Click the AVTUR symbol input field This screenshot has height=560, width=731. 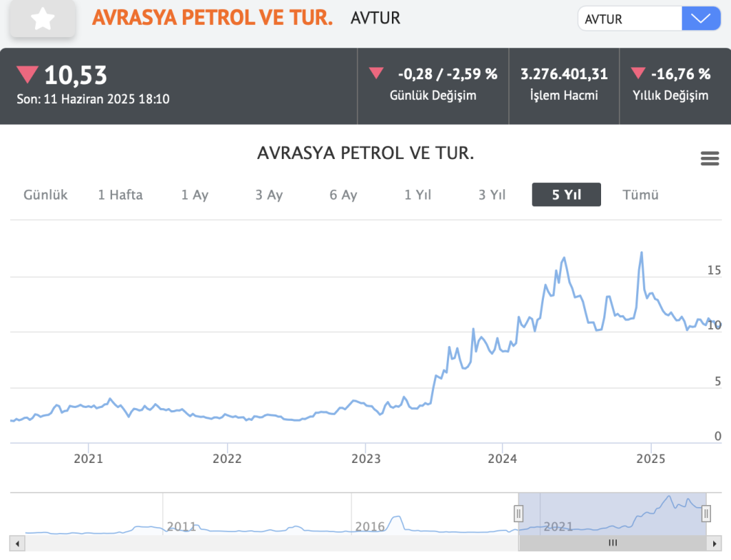(x=628, y=19)
